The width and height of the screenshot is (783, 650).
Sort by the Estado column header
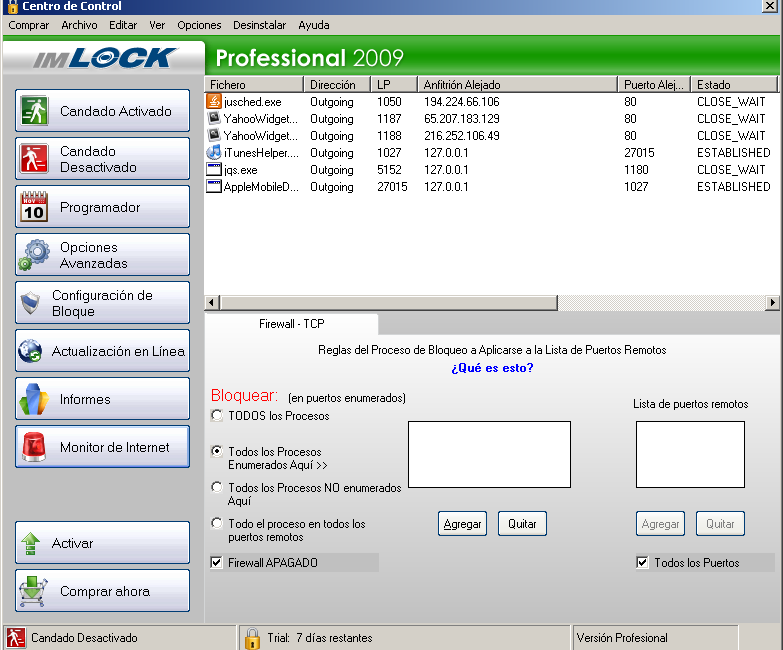point(735,84)
